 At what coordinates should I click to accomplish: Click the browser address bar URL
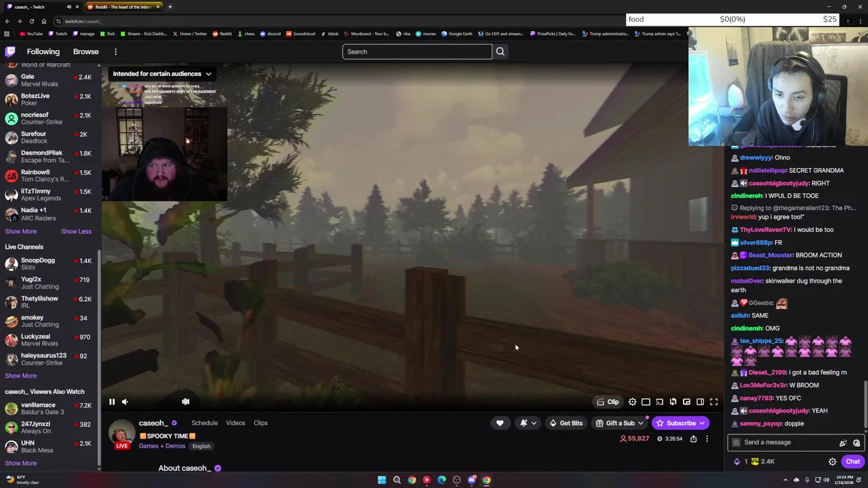click(83, 22)
